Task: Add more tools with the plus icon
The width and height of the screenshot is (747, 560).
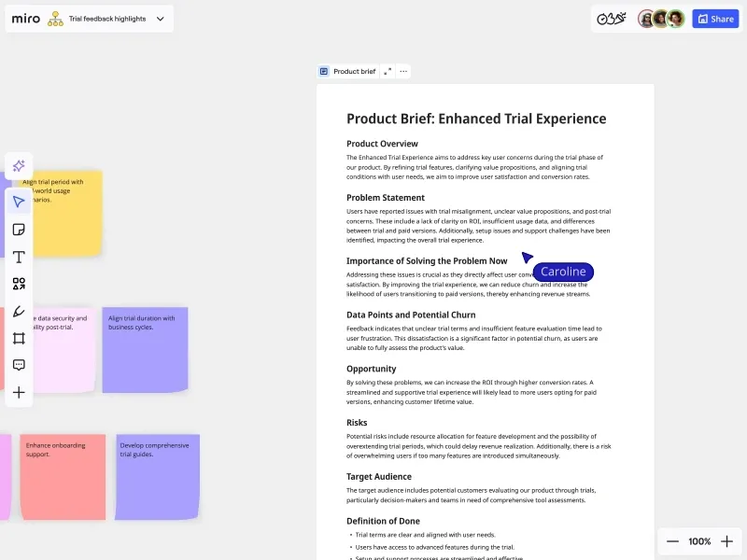Action: [19, 393]
